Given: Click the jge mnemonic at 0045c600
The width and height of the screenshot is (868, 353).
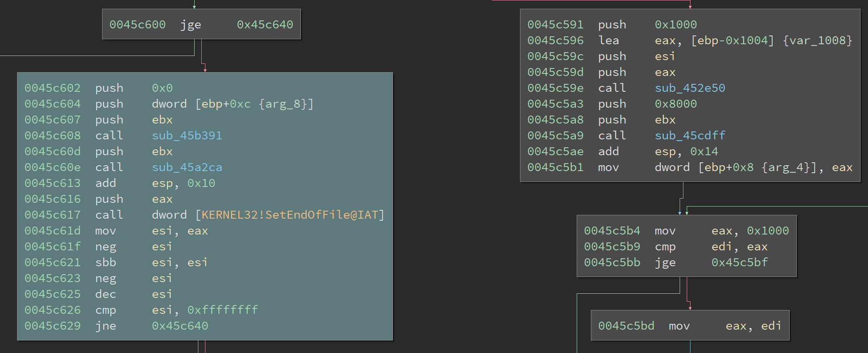Looking at the screenshot, I should [x=191, y=25].
